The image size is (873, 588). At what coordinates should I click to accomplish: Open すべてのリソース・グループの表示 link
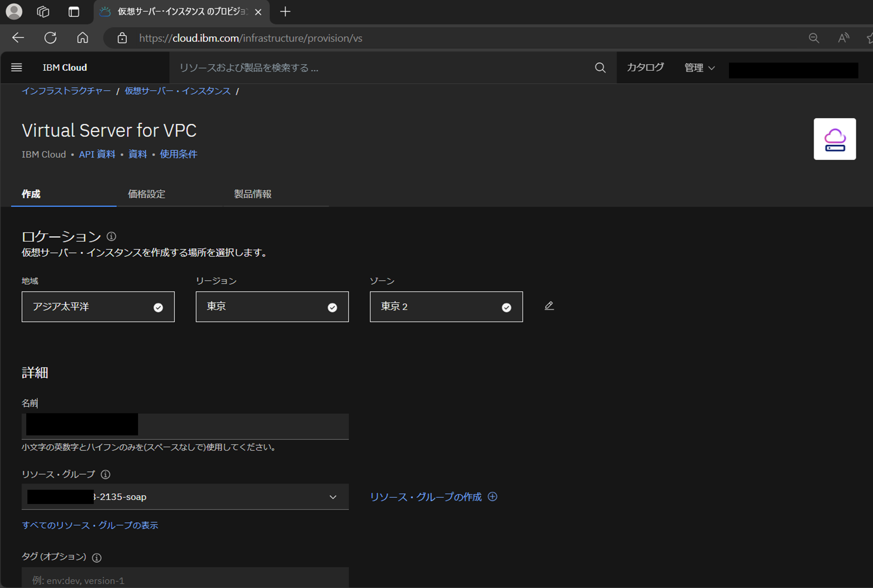click(x=90, y=525)
